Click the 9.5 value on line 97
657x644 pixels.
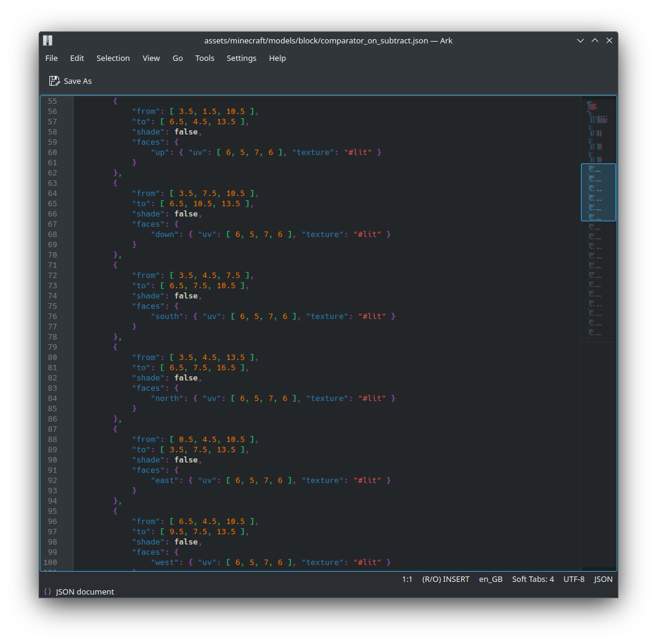[177, 532]
